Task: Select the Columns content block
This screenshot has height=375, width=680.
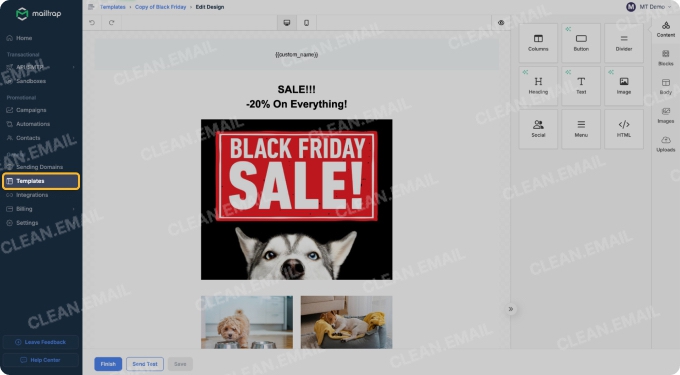Action: [538, 43]
